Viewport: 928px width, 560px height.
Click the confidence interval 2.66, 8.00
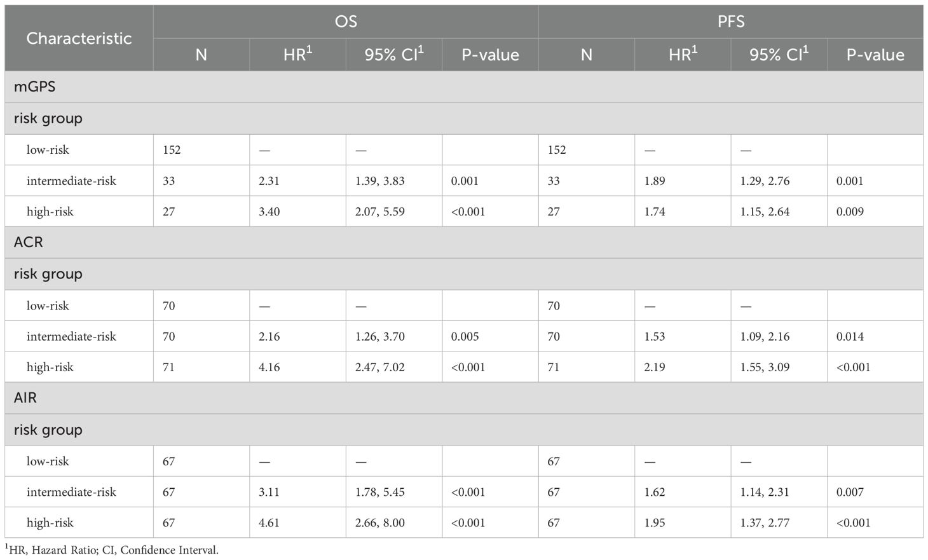tap(380, 523)
